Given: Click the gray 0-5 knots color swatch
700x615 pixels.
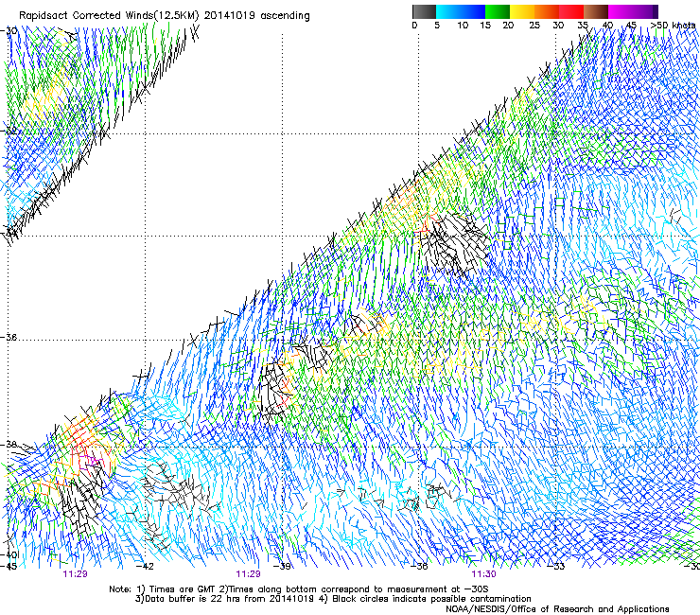Looking at the screenshot, I should [425, 11].
